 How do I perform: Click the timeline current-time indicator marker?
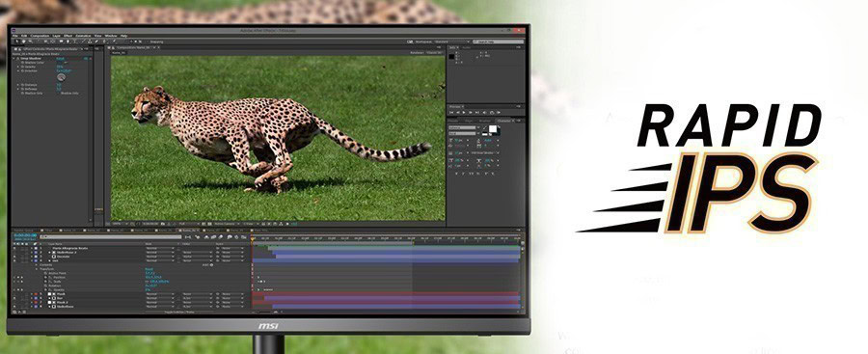(x=252, y=239)
